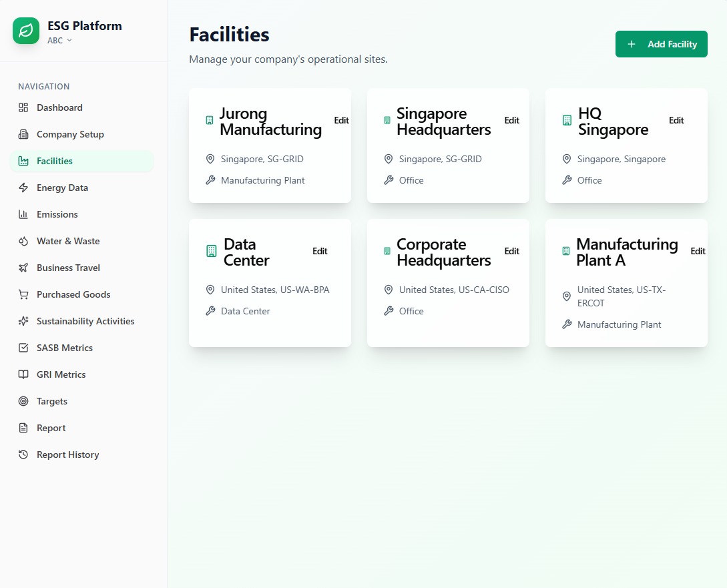
Task: Edit the Singapore Headquarters facility
Action: [x=511, y=121]
